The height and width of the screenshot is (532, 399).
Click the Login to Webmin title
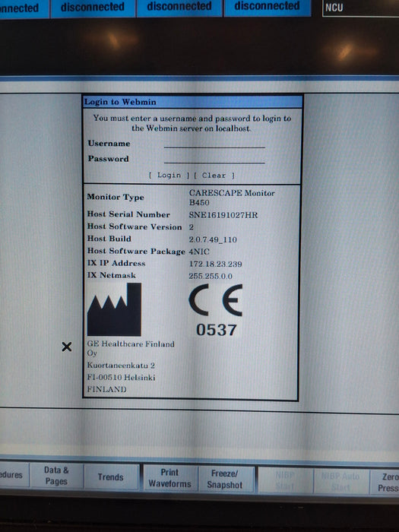(120, 102)
